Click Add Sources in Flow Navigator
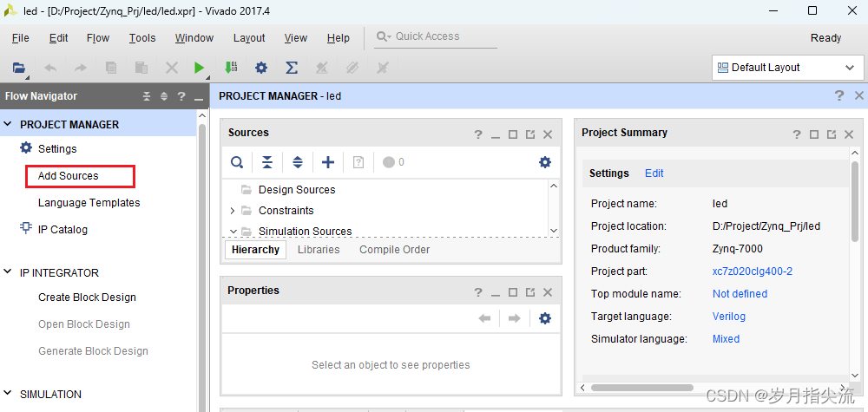The width and height of the screenshot is (868, 412). click(69, 176)
